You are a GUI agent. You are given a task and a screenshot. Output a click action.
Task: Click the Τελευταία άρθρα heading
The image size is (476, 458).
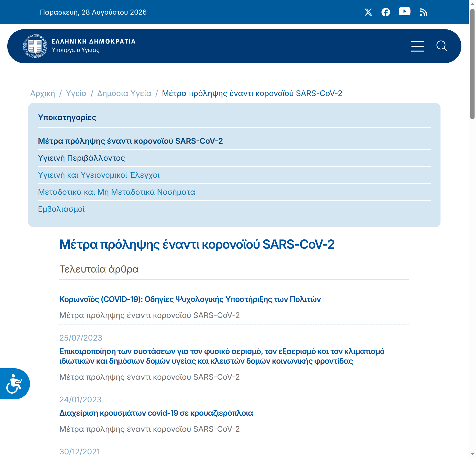pyautogui.click(x=99, y=269)
